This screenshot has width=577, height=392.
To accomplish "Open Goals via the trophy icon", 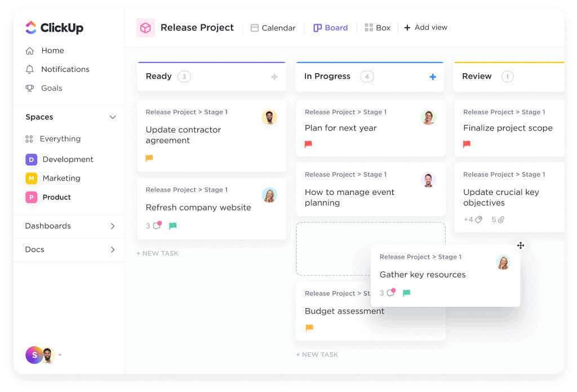I will pos(30,88).
